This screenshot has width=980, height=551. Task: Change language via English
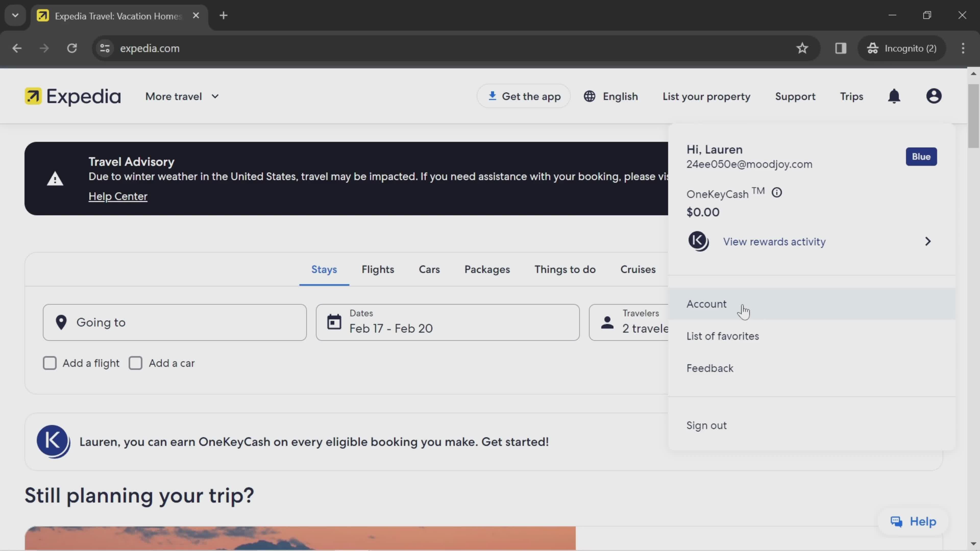611,96
